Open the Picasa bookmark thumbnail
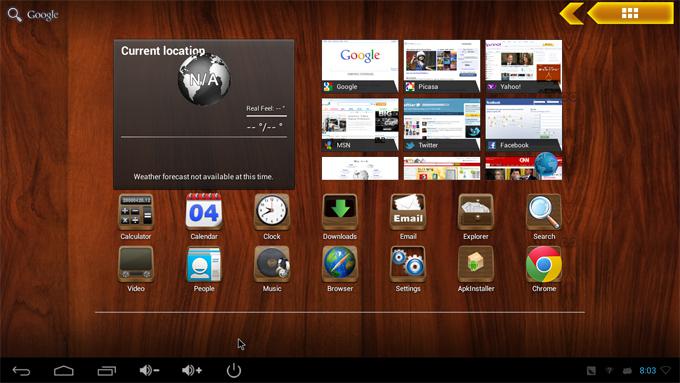This screenshot has height=383, width=680. (x=442, y=66)
